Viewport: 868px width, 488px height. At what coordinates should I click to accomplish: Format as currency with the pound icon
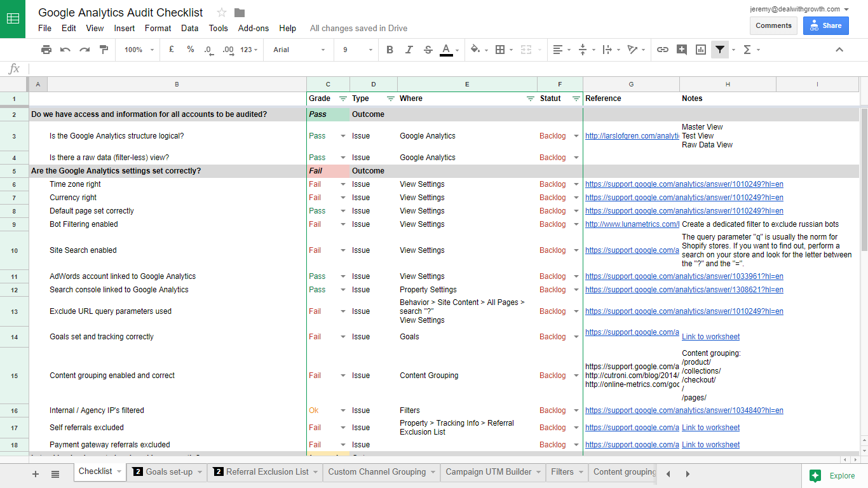click(x=172, y=50)
